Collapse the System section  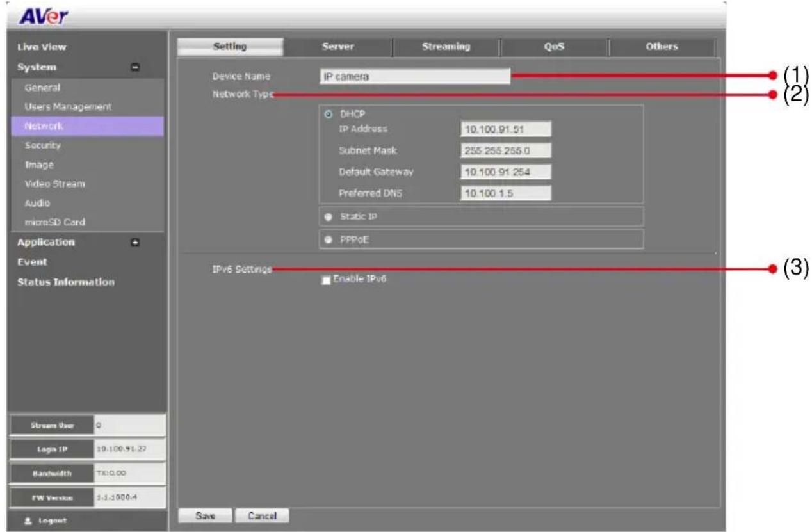136,67
